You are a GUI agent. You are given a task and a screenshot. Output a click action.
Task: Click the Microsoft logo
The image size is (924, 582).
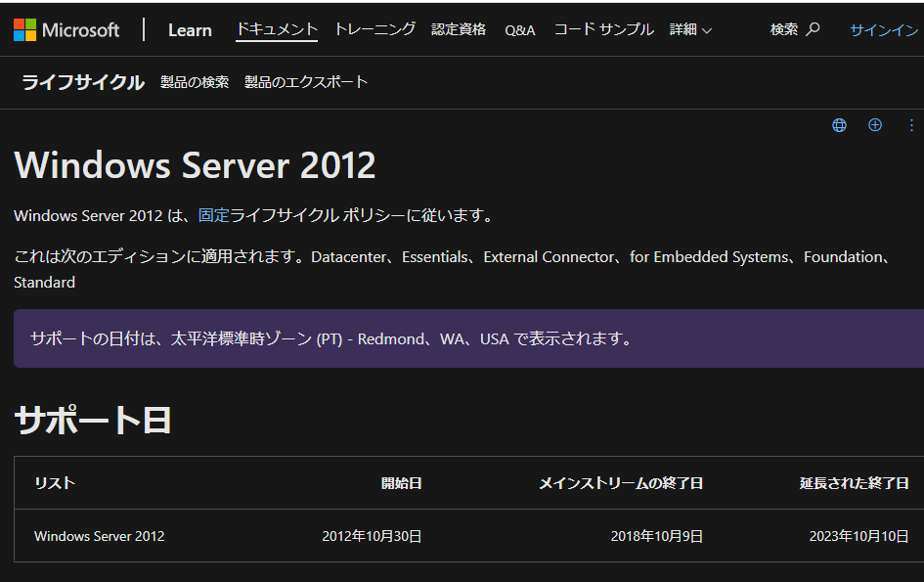(x=66, y=30)
